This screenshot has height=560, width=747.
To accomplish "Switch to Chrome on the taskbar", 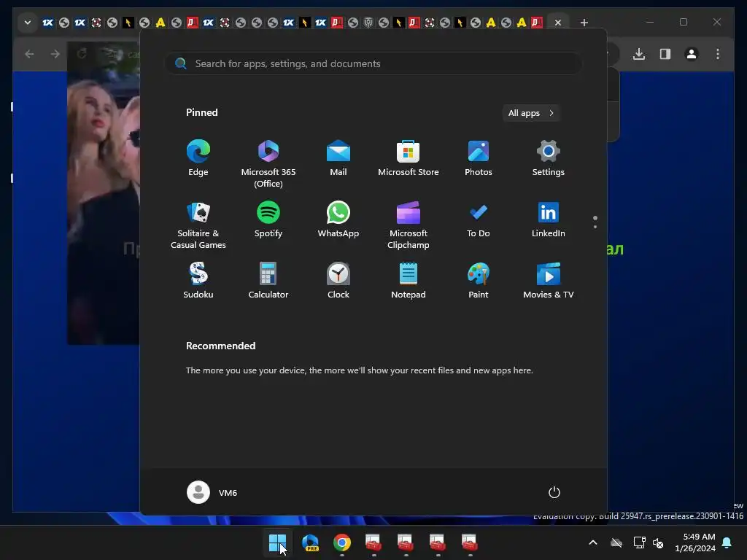I will [x=342, y=542].
